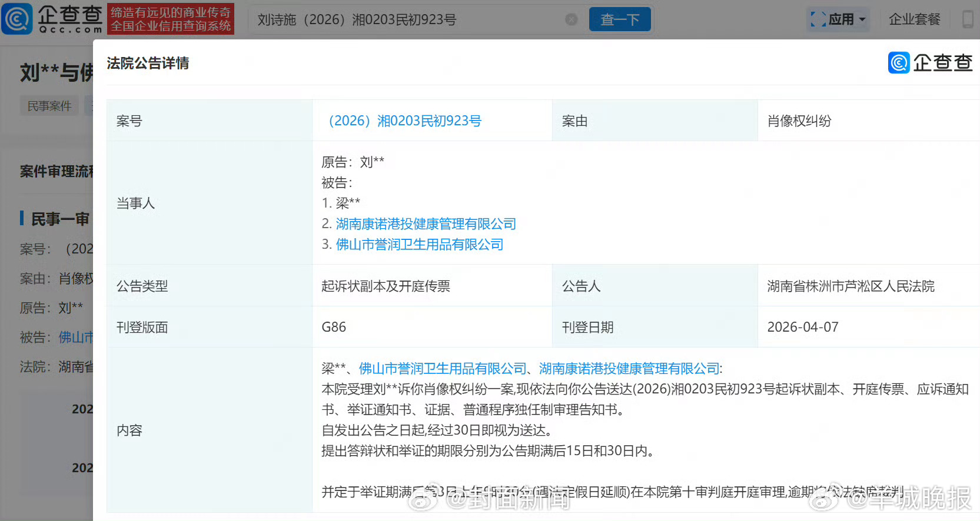Select 湖南省株洲市芦淞区人民法院 announcer text
Screen dimensions: 980x521
tap(851, 286)
